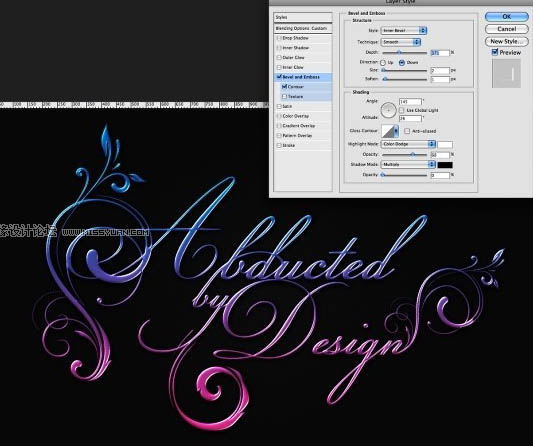Enable Use Global Light option
Screen dimensions: 533x446
402,110
